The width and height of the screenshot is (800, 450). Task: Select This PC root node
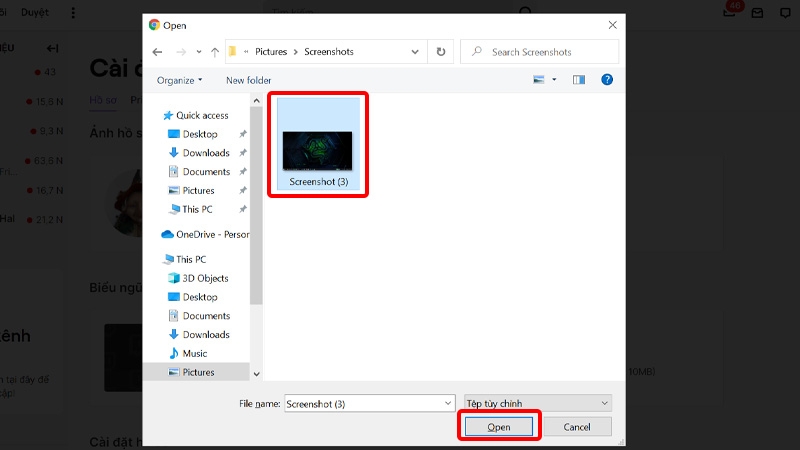(184, 259)
